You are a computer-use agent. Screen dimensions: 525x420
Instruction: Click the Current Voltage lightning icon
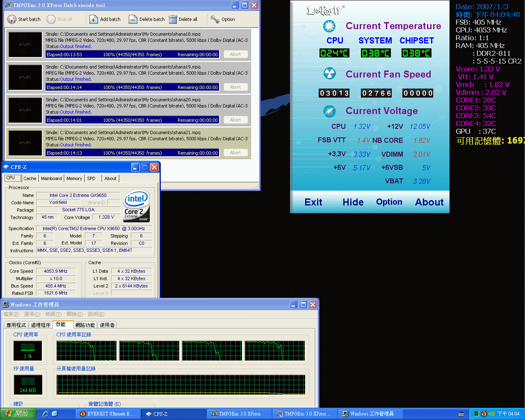[x=329, y=111]
